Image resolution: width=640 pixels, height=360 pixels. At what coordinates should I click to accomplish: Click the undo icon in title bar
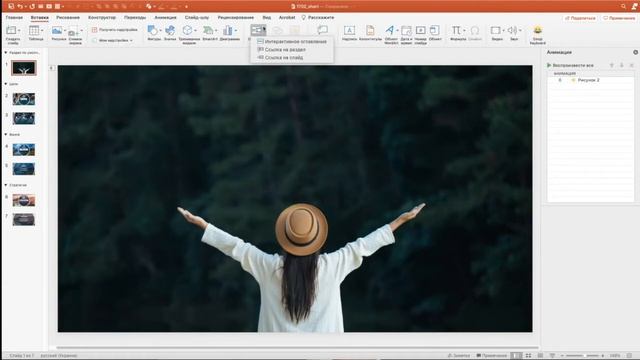20,6
